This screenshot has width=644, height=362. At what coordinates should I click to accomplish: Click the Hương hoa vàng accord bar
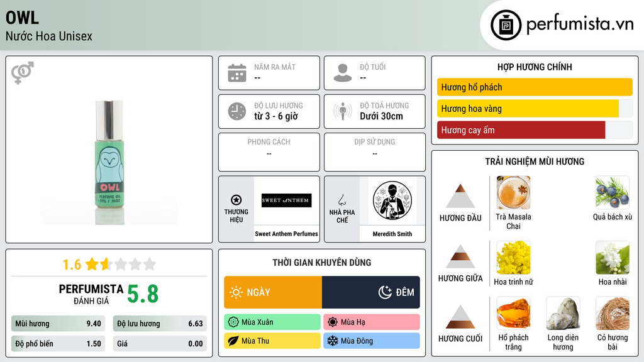click(535, 108)
